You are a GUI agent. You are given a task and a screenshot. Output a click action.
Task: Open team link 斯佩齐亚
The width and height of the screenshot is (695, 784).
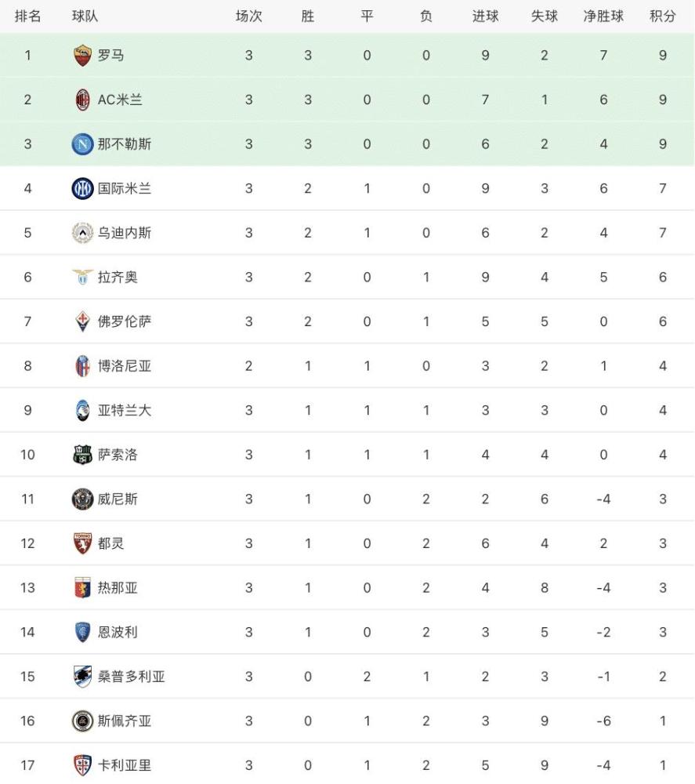[125, 721]
